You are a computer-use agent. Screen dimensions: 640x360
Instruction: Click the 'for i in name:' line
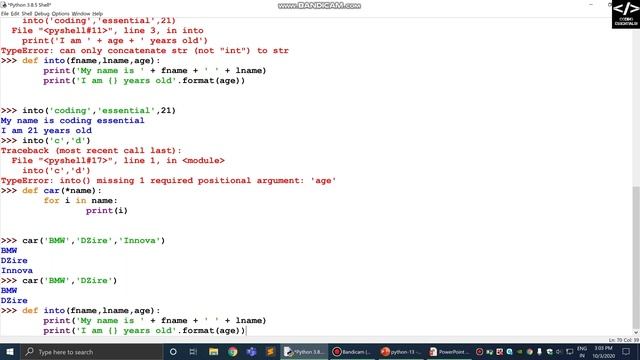pyautogui.click(x=80, y=200)
